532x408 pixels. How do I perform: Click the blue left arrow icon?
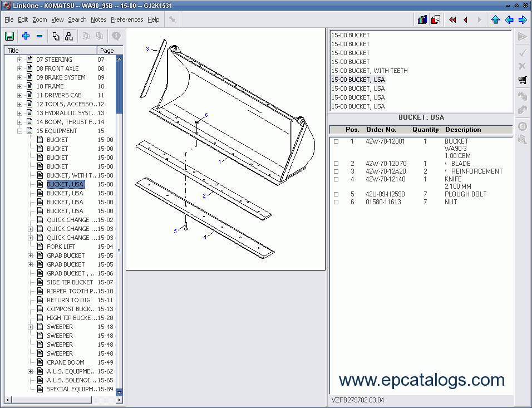tap(509, 19)
